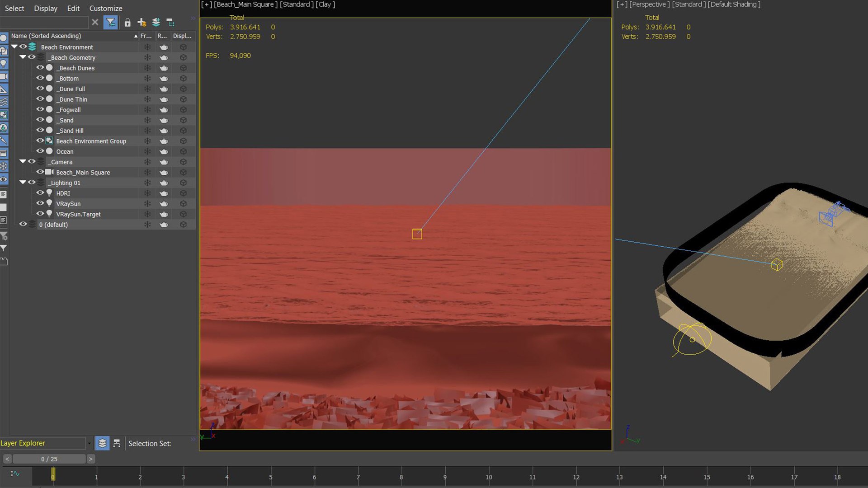Open the Layer Explorer dropdown arrow

pos(89,443)
